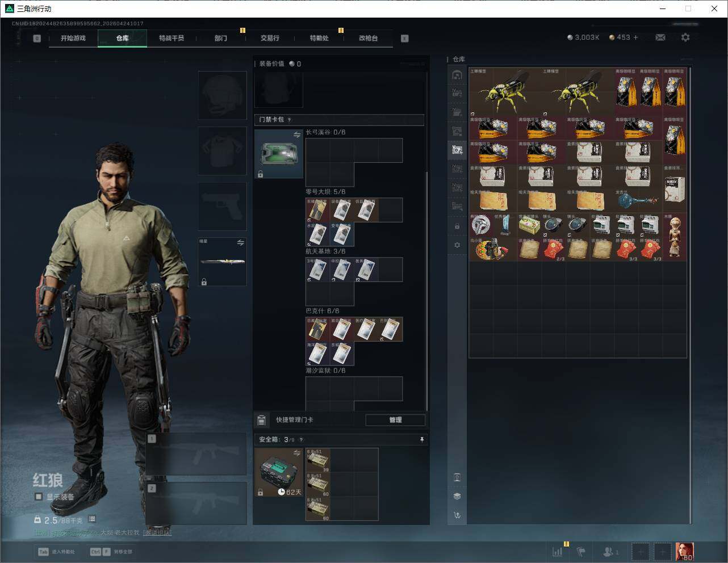Switch to the 特勤处 tab
This screenshot has width=728, height=563.
(319, 38)
